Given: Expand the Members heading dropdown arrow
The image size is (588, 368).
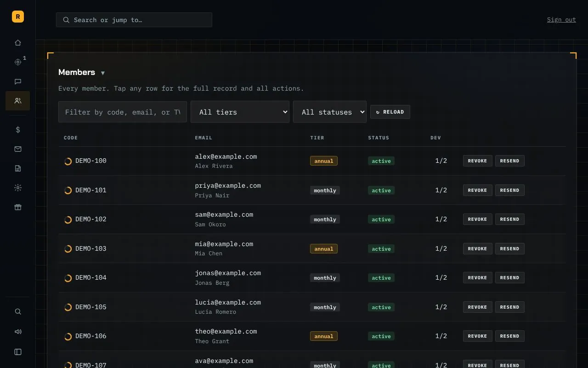Looking at the screenshot, I should coord(103,73).
